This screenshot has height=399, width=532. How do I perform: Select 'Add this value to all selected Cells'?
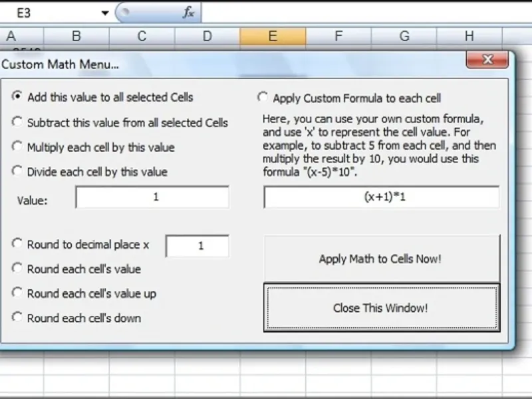[17, 96]
